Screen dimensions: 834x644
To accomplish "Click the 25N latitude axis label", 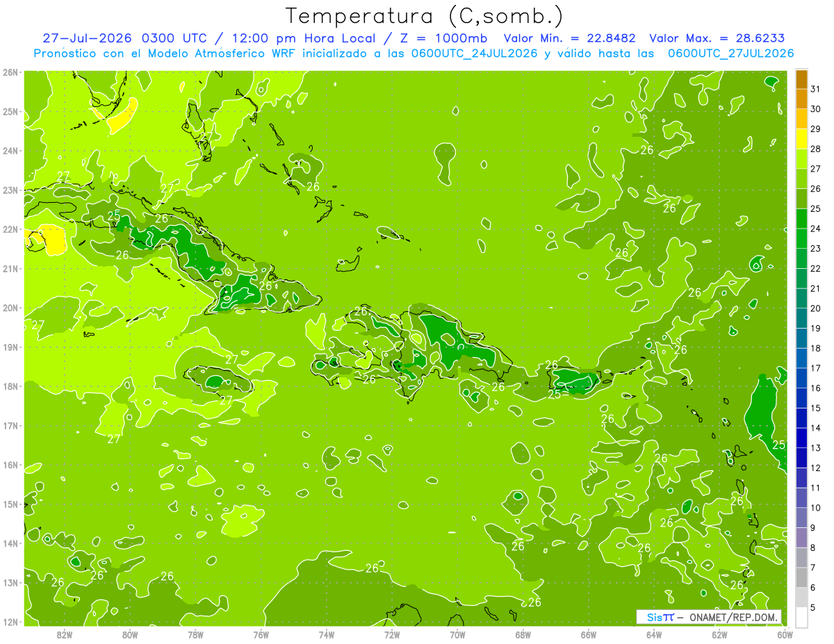I will click(x=10, y=112).
